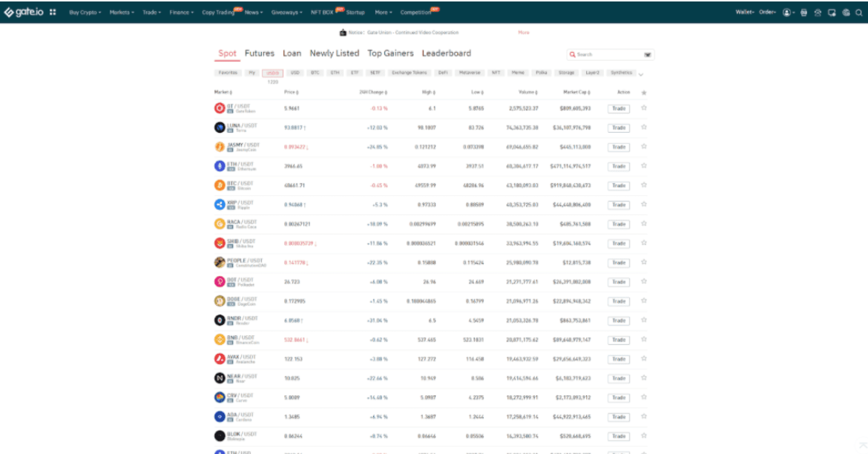Favorite the ETH/USDT row star
The width and height of the screenshot is (868, 454).
point(644,165)
